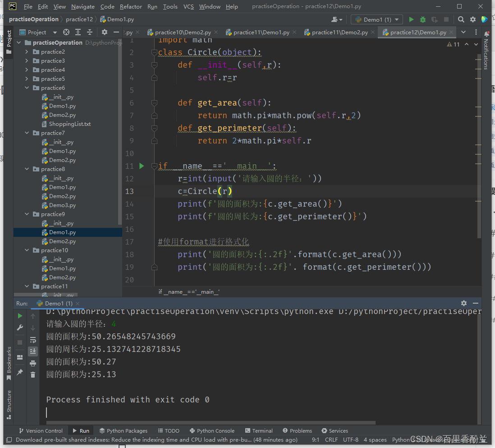The image size is (495, 448).
Task: Minimize the Run tool window
Action: coord(476,303)
